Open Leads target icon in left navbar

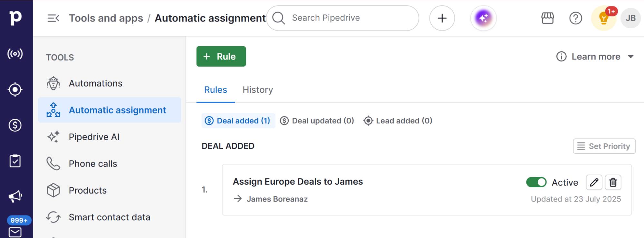[x=15, y=89]
